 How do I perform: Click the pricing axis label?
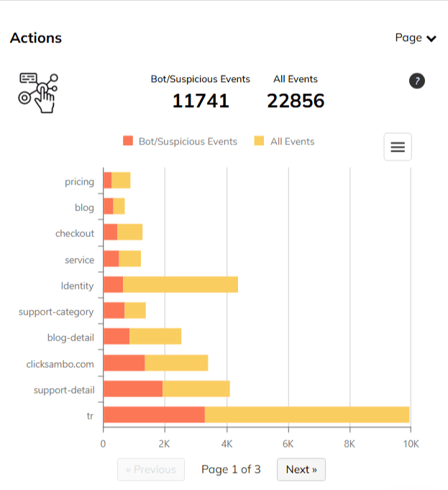79,182
